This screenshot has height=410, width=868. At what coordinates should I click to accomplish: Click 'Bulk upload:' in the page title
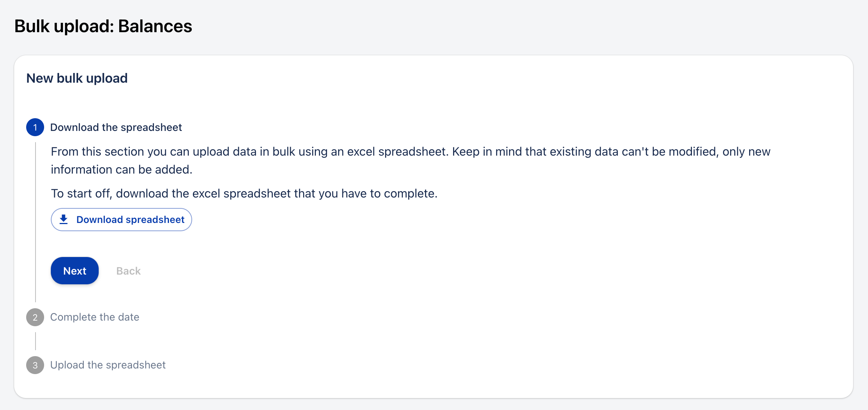pos(64,26)
